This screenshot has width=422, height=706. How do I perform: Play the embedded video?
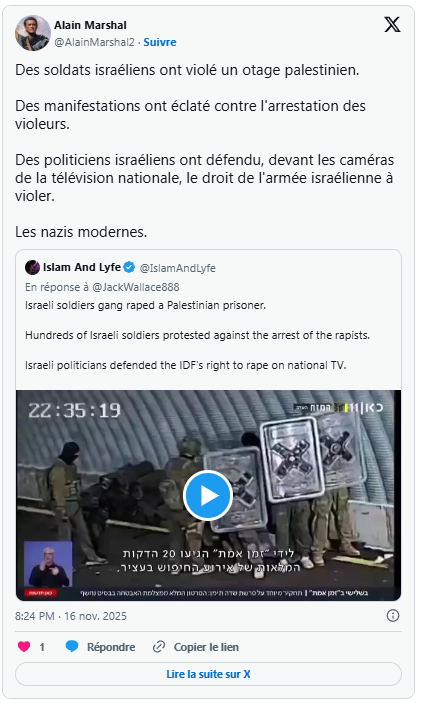coord(208,495)
